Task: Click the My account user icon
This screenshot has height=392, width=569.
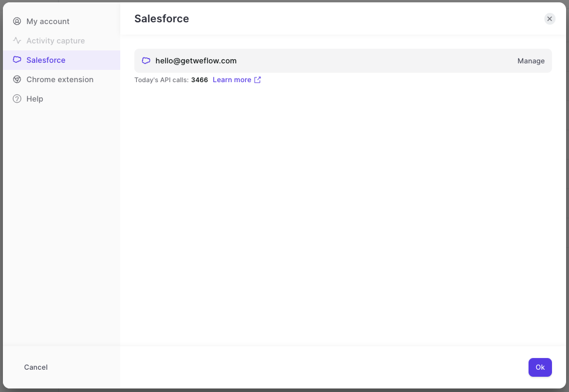Action: (x=17, y=21)
